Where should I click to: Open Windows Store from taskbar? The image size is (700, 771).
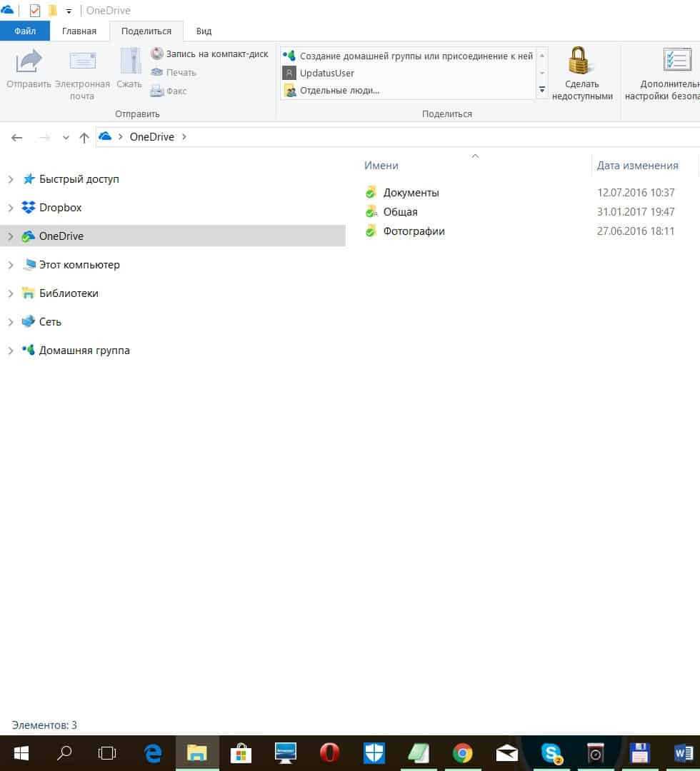[241, 753]
